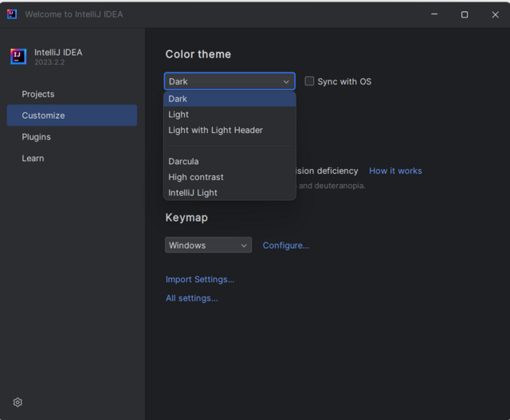This screenshot has height=420, width=510.
Task: Maximize the Welcome window
Action: [x=465, y=14]
